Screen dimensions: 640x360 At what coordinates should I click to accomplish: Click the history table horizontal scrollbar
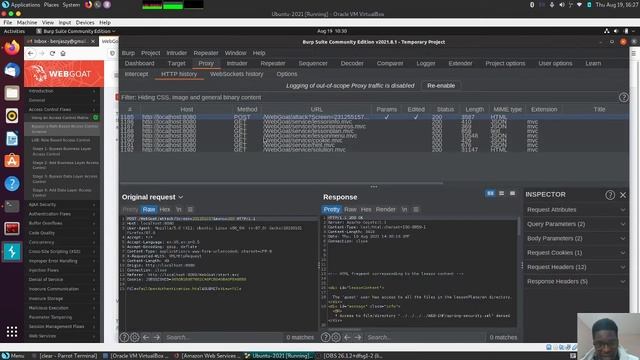coord(282,183)
